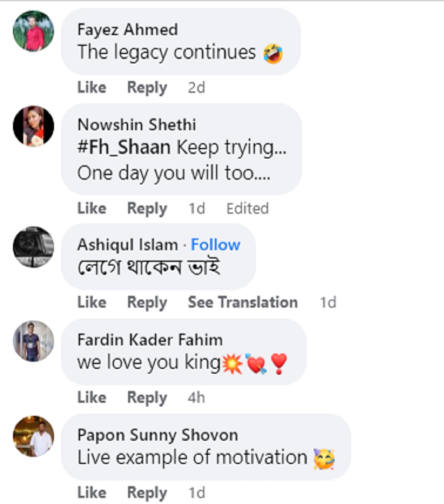Like Fayez Ahmed's comment
This screenshot has height=504, width=444.
[92, 88]
